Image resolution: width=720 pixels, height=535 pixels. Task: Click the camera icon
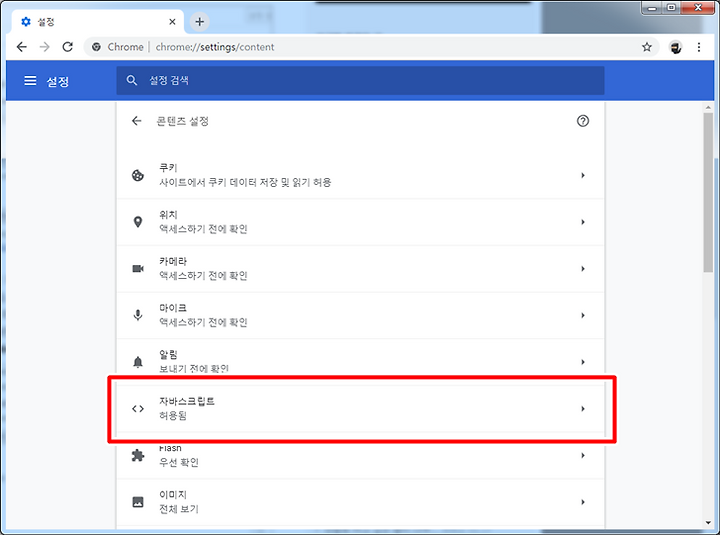coord(138,269)
